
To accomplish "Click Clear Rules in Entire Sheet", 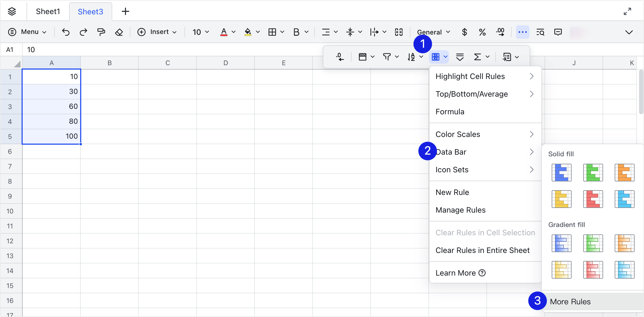I will [482, 250].
